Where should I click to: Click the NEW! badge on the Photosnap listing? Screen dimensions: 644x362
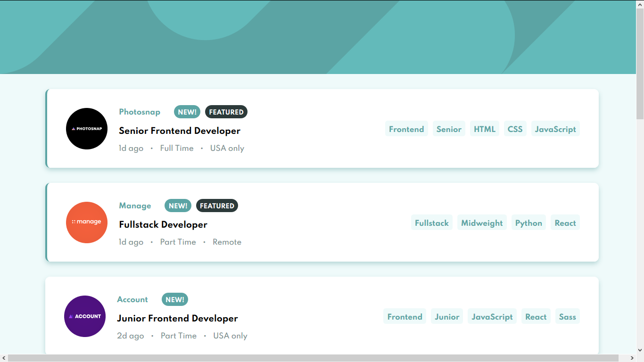[x=187, y=112]
